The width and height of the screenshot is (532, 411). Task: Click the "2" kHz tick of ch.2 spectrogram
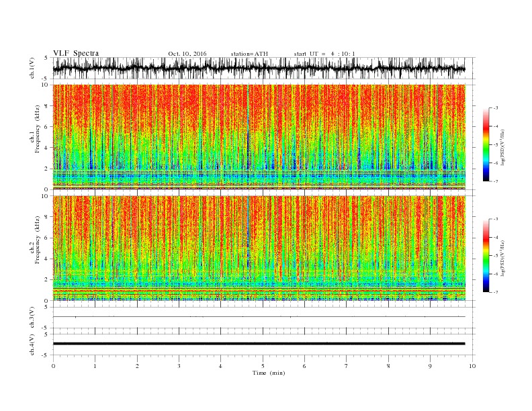click(x=47, y=280)
